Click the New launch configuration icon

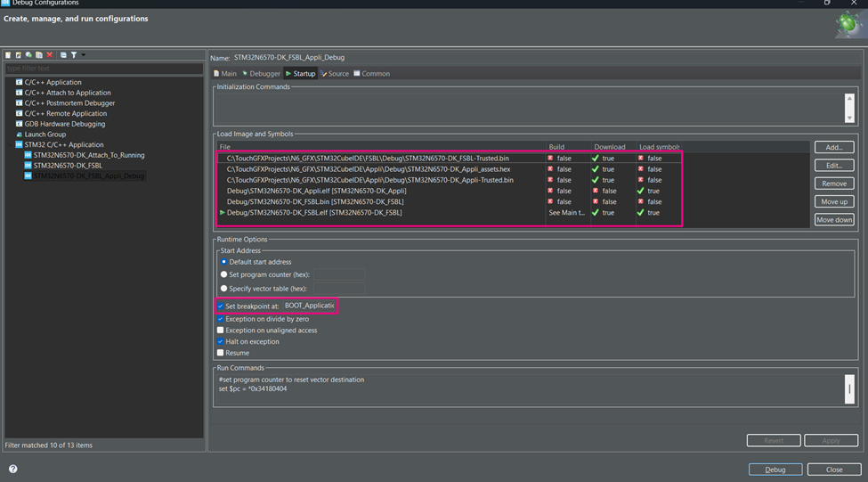(x=8, y=55)
